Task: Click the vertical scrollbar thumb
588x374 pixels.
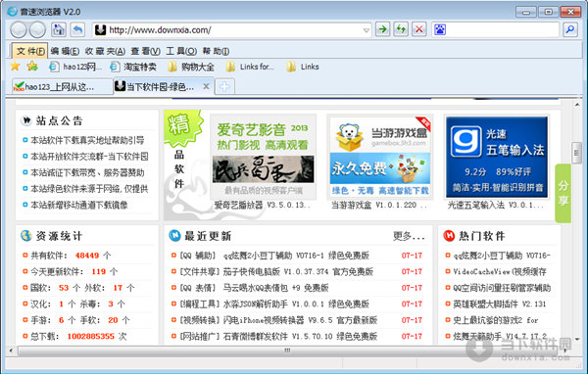Action: (x=577, y=153)
